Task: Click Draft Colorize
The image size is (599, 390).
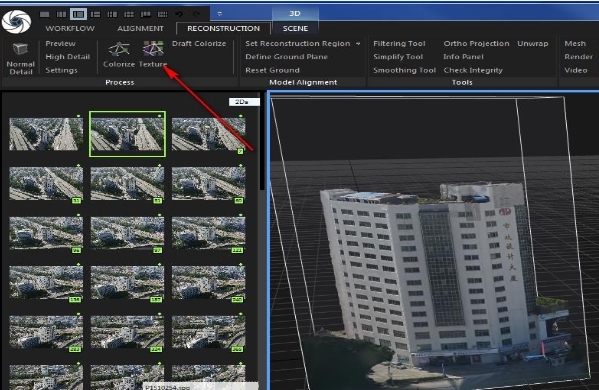Action: click(x=199, y=44)
